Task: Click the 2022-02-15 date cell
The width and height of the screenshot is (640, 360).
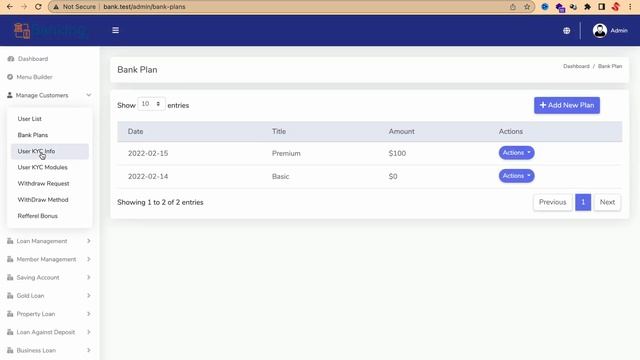Action: click(148, 153)
